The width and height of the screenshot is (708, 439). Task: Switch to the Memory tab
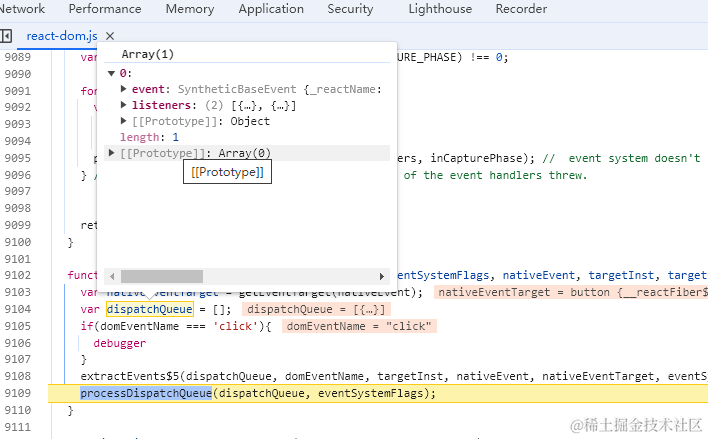click(x=190, y=9)
